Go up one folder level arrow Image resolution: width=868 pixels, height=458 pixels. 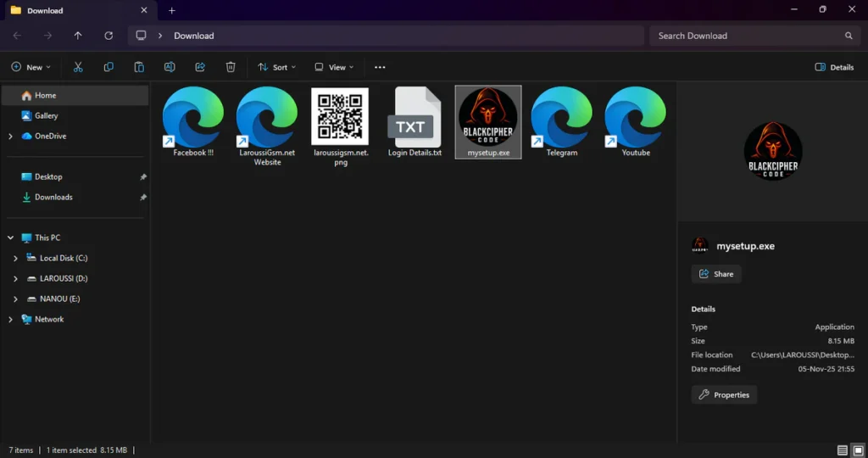(x=78, y=36)
